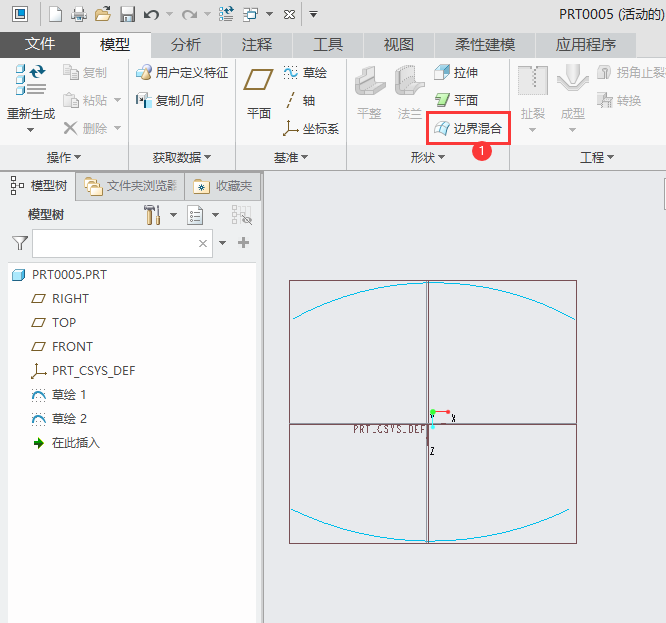Viewport: 666px width, 623px height.
Task: Expand the 基准 group menu
Action: point(291,158)
